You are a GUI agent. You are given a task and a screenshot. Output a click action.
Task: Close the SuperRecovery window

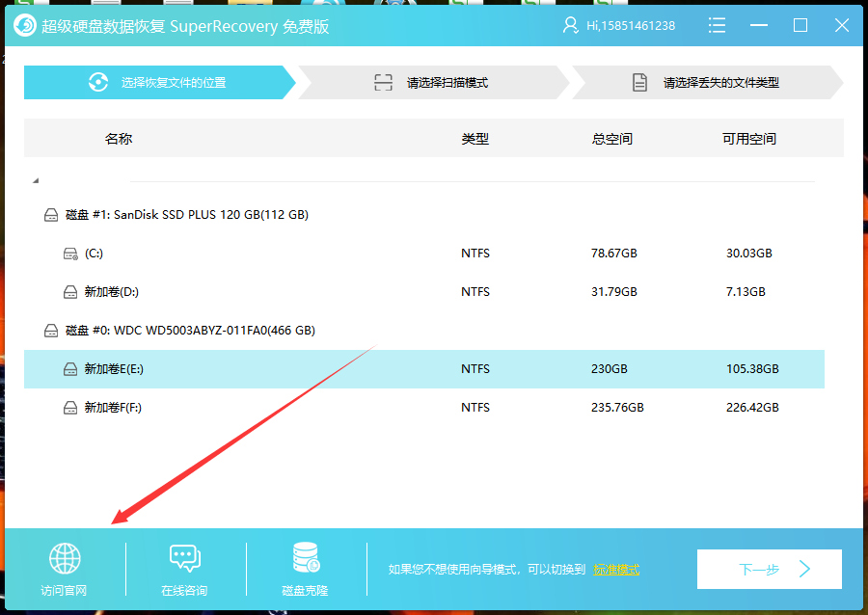point(842,25)
